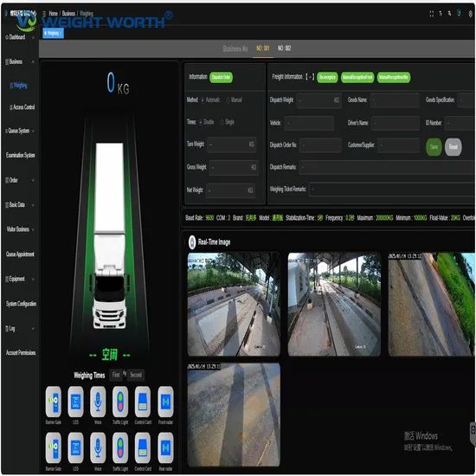Image resolution: width=476 pixels, height=476 pixels.
Task: Click the second-row Voice microphone icon
Action: click(x=98, y=448)
